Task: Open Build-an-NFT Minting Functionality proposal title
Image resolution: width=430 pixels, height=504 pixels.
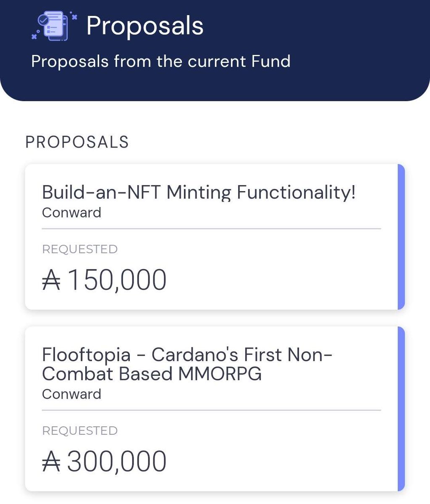Action: point(199,193)
